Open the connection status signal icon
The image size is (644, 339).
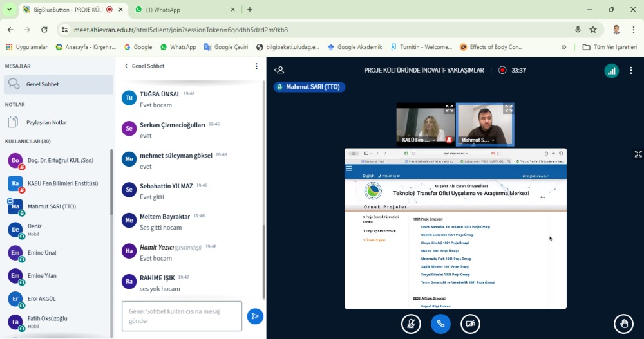click(x=611, y=71)
